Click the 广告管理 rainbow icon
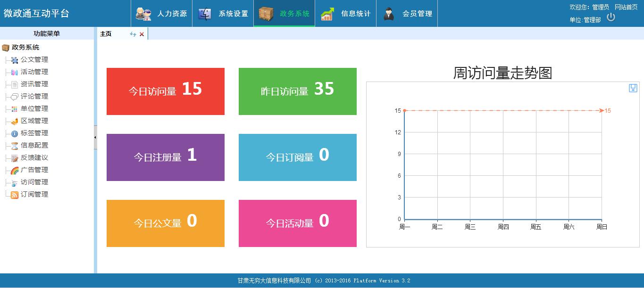The height and width of the screenshot is (288, 644). (x=15, y=170)
